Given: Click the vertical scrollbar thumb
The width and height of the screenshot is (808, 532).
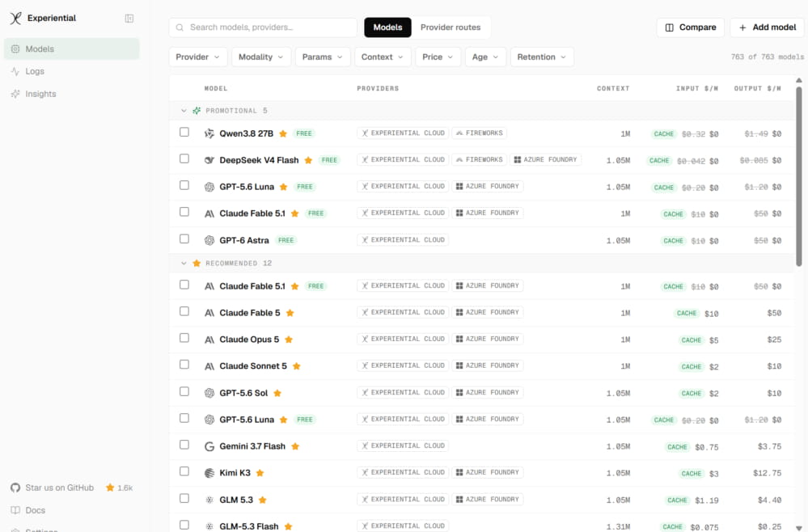Looking at the screenshot, I should coord(799,176).
